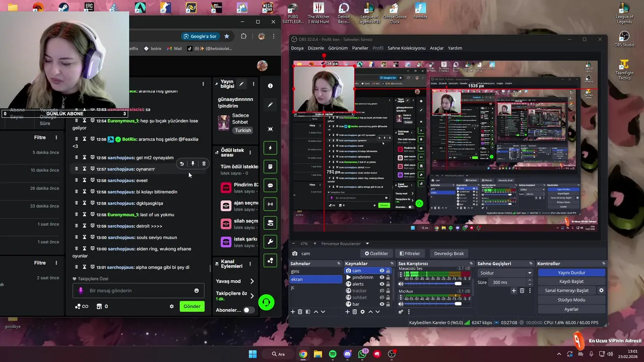Toggle lock on cam source
The image size is (644, 362).
[388, 270]
